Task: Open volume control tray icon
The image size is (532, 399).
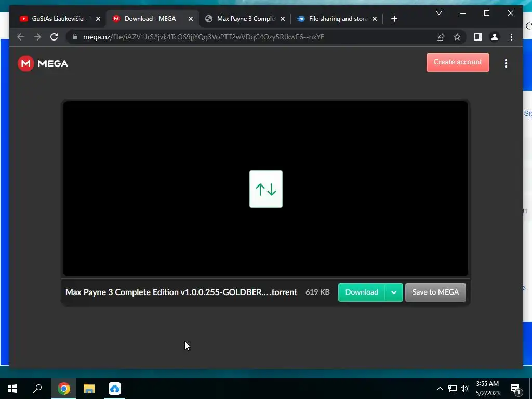Action: click(x=464, y=389)
